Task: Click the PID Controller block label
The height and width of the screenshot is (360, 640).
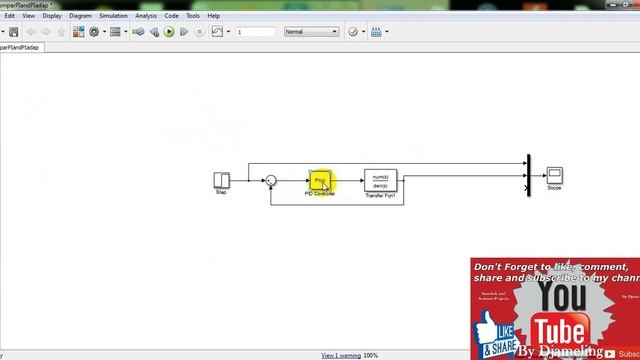Action: coord(320,194)
